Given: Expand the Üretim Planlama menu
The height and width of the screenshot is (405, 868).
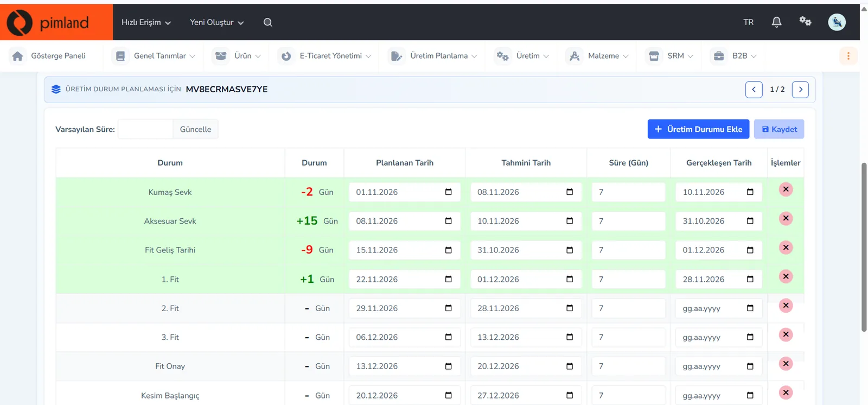Looking at the screenshot, I should (433, 56).
